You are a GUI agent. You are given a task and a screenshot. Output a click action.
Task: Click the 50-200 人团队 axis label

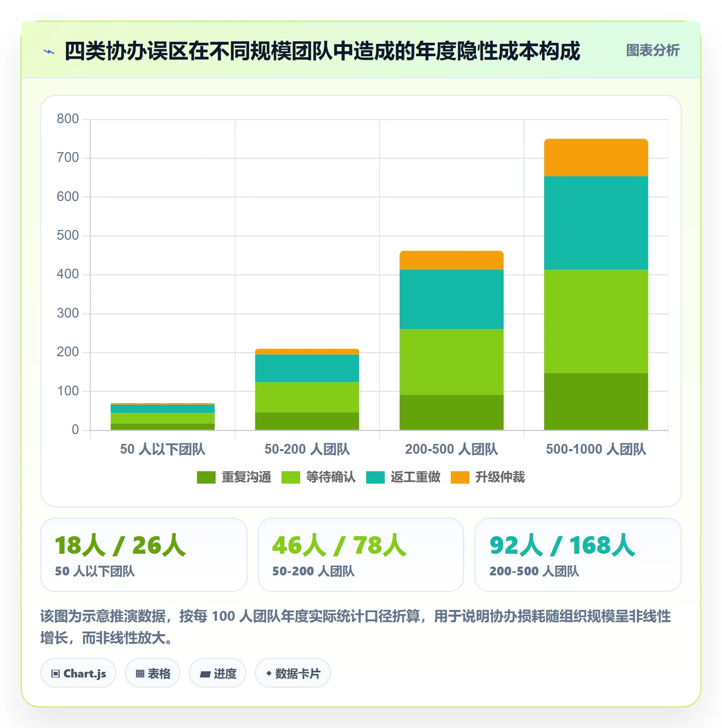pos(307,449)
